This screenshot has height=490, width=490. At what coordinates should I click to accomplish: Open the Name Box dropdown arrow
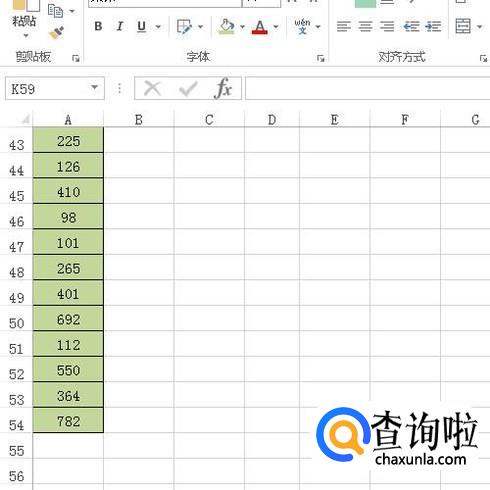click(x=95, y=88)
